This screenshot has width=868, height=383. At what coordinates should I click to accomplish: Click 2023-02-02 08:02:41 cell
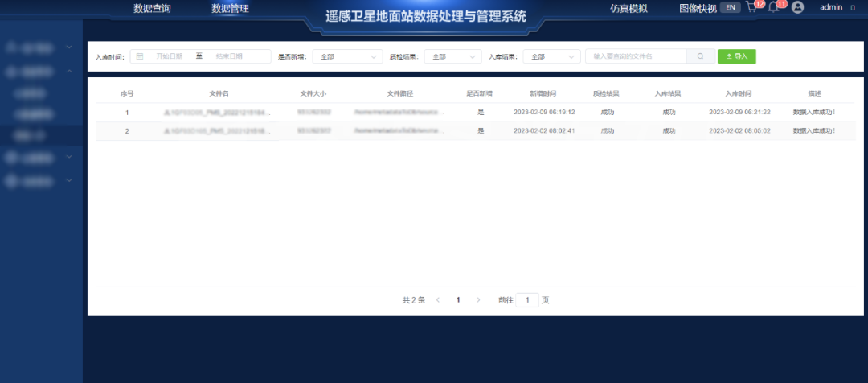544,131
